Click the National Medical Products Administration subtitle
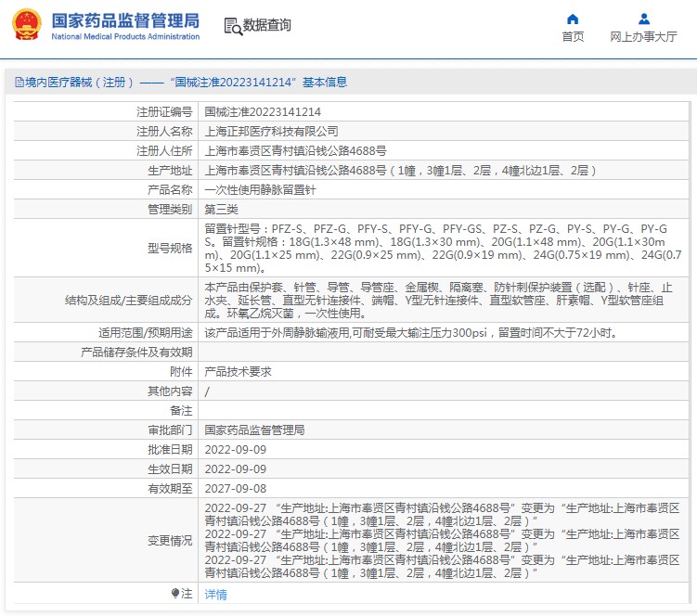The image size is (697, 616). coord(124,37)
